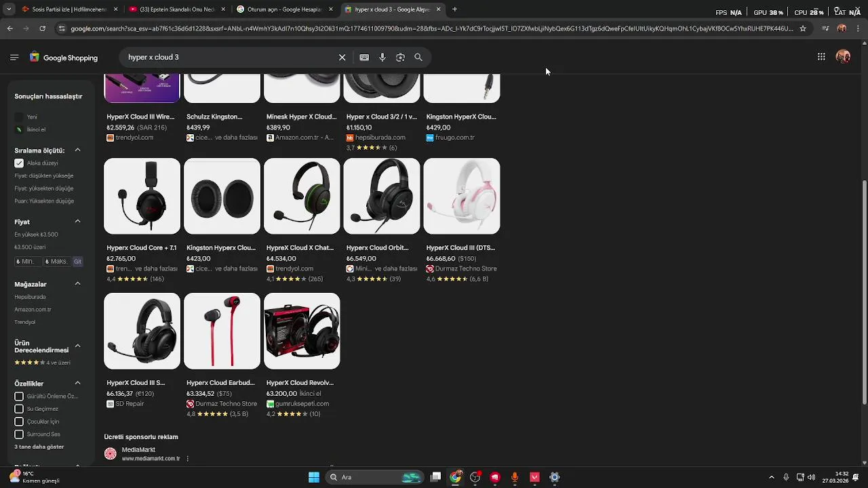This screenshot has width=868, height=488.
Task: Switch to the Oturum açın Google Hesapları tab
Action: click(x=284, y=9)
